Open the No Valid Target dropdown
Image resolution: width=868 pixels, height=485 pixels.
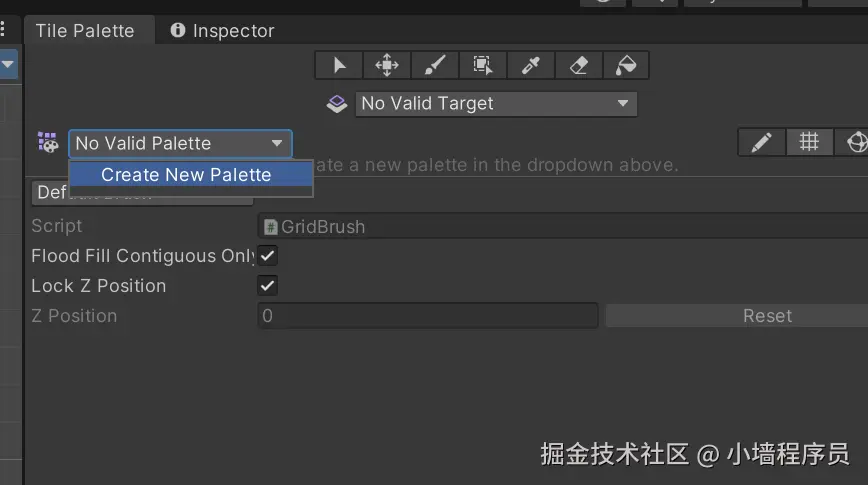coord(496,103)
